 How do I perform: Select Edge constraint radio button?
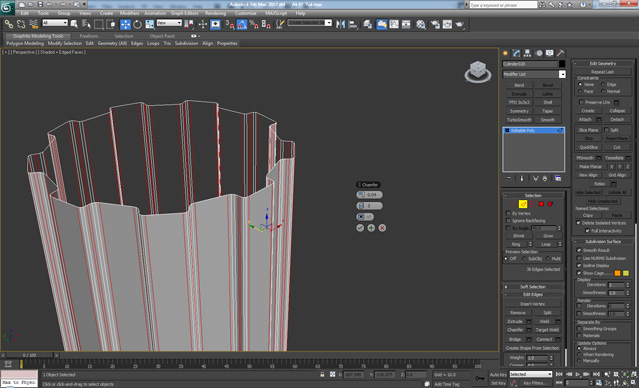(x=603, y=84)
